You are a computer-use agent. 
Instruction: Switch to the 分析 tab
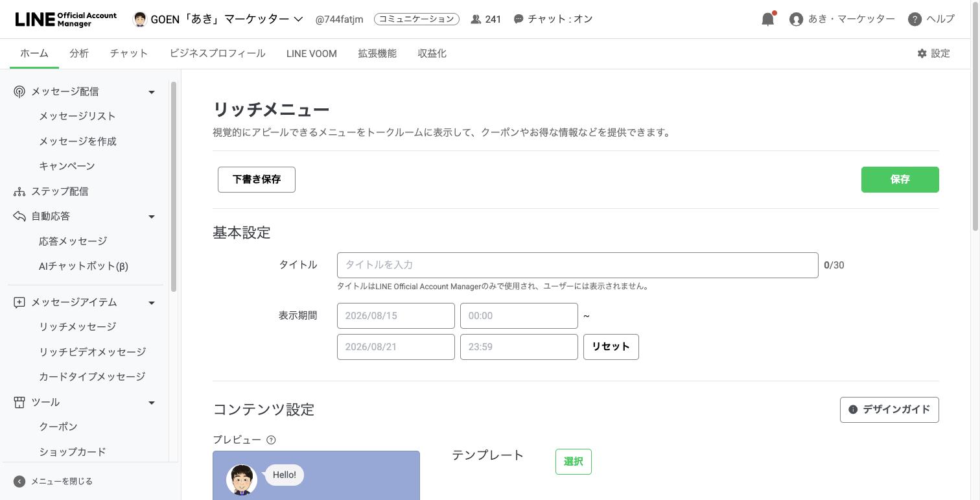tap(79, 54)
